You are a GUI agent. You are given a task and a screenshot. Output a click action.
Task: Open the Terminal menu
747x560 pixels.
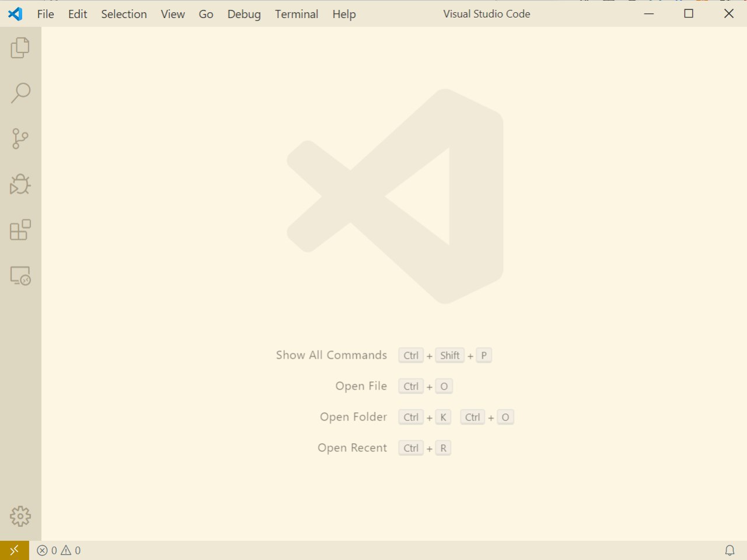296,14
